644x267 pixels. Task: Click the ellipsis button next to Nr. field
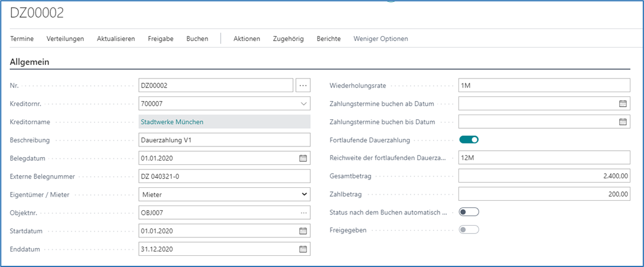coord(303,86)
